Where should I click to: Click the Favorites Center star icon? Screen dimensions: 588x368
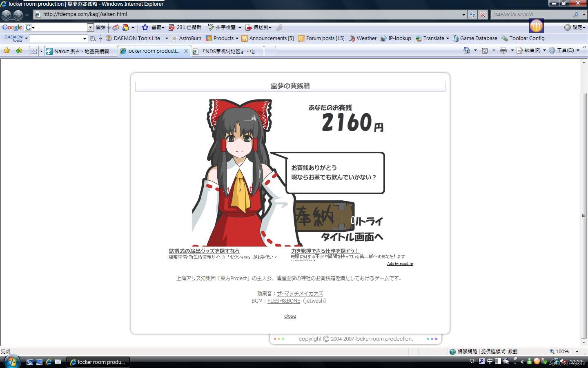click(7, 51)
